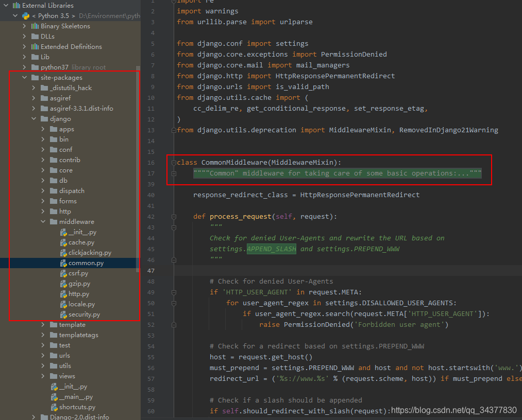Click the Python interpreter logo icon
Viewport: 522px width, 420px height.
click(x=26, y=15)
